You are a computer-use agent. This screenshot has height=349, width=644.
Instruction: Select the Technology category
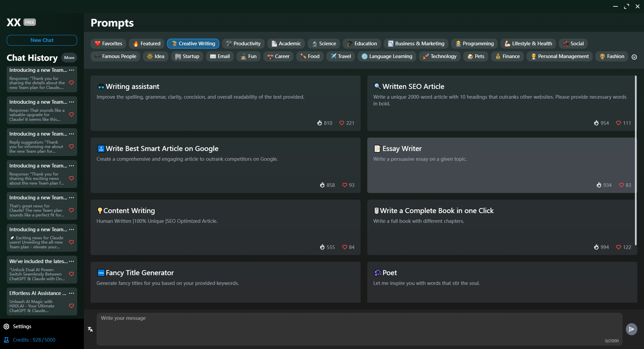pos(440,56)
